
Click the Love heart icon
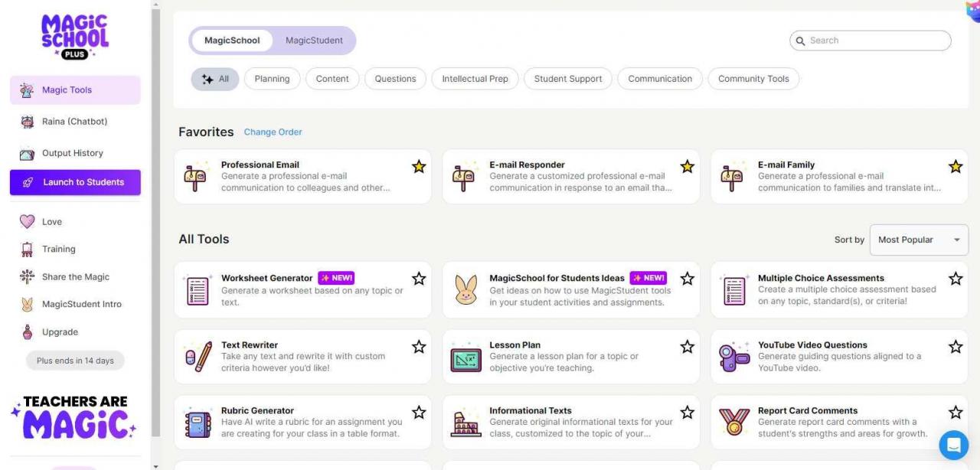click(28, 222)
